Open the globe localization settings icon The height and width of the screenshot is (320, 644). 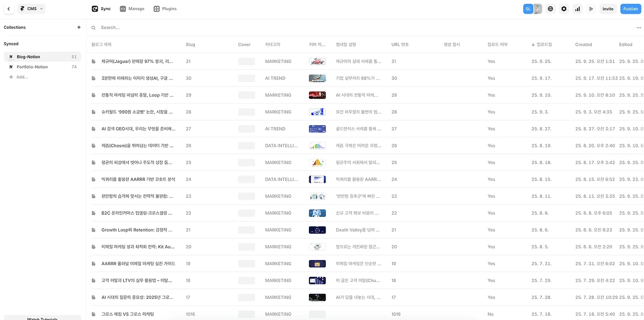coord(550,9)
